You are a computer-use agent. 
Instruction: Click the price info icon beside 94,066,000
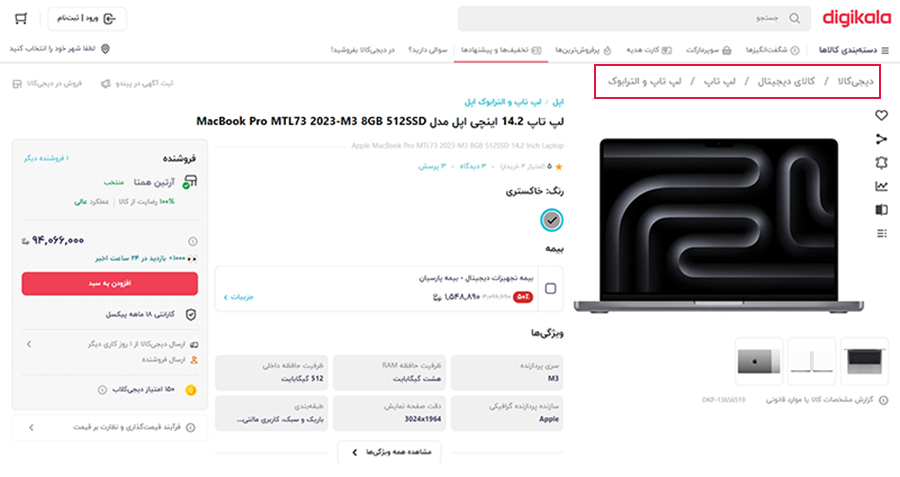coord(193,242)
